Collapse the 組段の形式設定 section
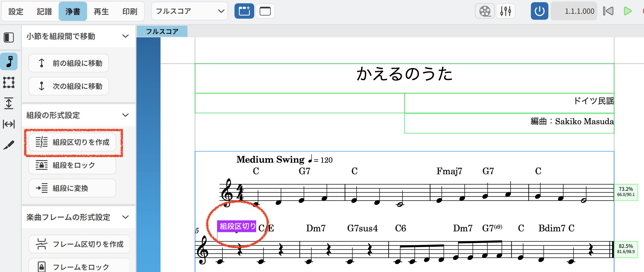The width and height of the screenshot is (644, 272). pos(125,115)
